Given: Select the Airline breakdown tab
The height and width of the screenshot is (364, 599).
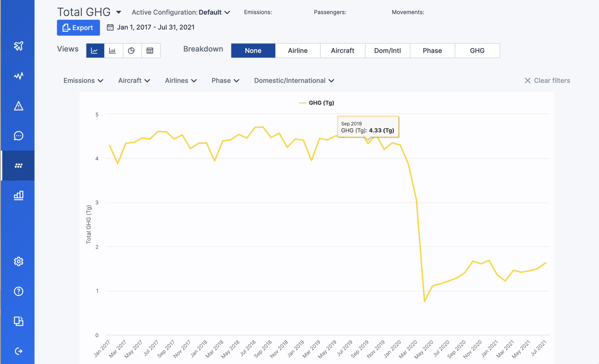Looking at the screenshot, I should click(x=298, y=51).
